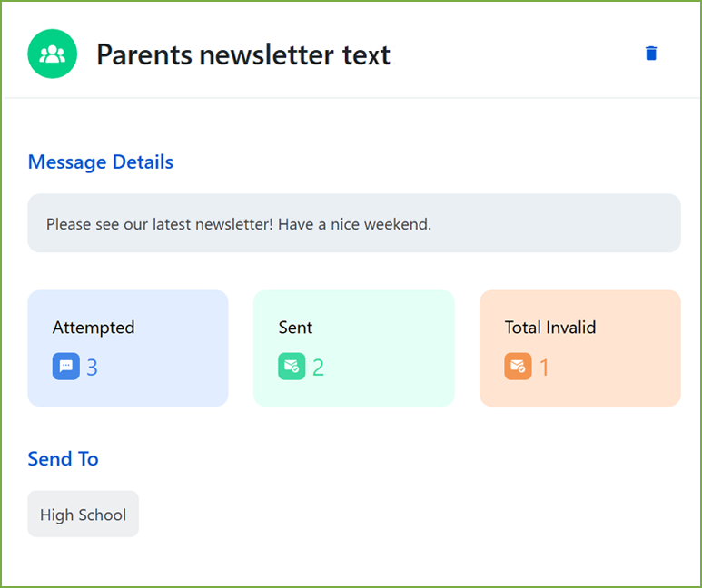The height and width of the screenshot is (588, 702).
Task: Click the Message Details heading
Action: 100,162
